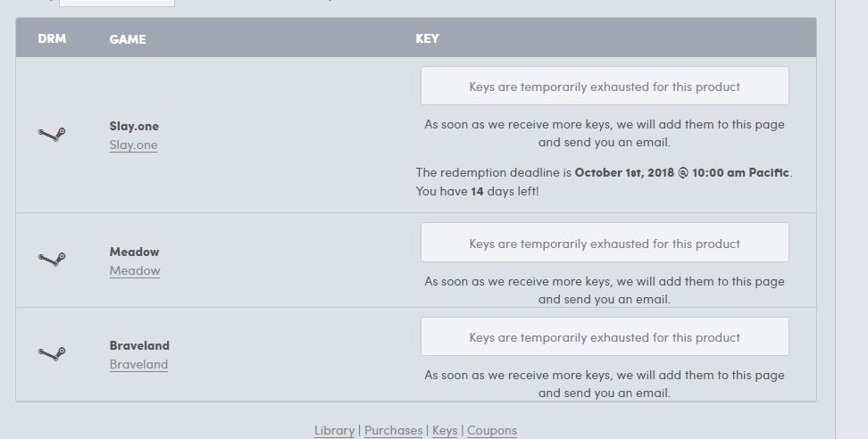Screen dimensions: 868x439
Task: Click the GAME column header
Action: [x=128, y=39]
